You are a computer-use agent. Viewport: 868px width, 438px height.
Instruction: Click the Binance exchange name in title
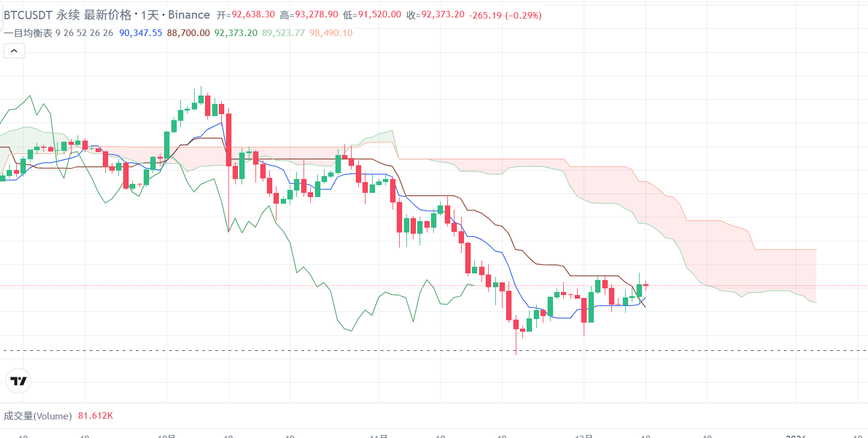(189, 15)
